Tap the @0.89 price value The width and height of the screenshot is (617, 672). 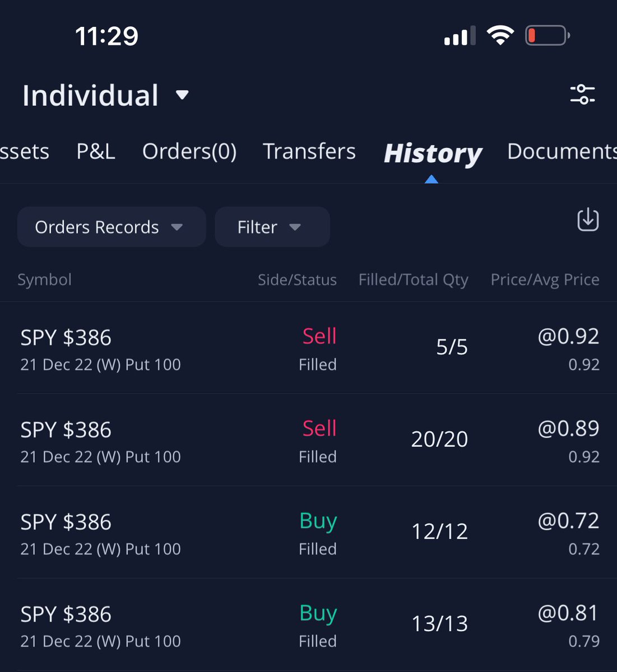tap(568, 428)
